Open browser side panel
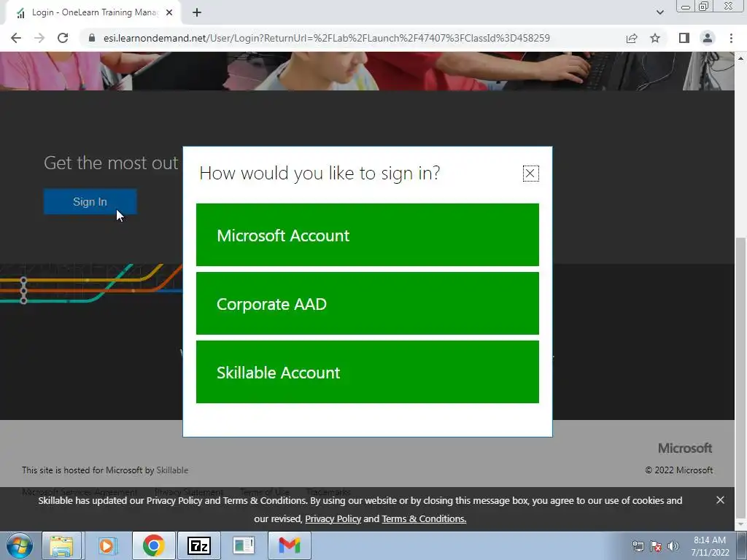This screenshot has height=560, width=747. click(x=684, y=38)
